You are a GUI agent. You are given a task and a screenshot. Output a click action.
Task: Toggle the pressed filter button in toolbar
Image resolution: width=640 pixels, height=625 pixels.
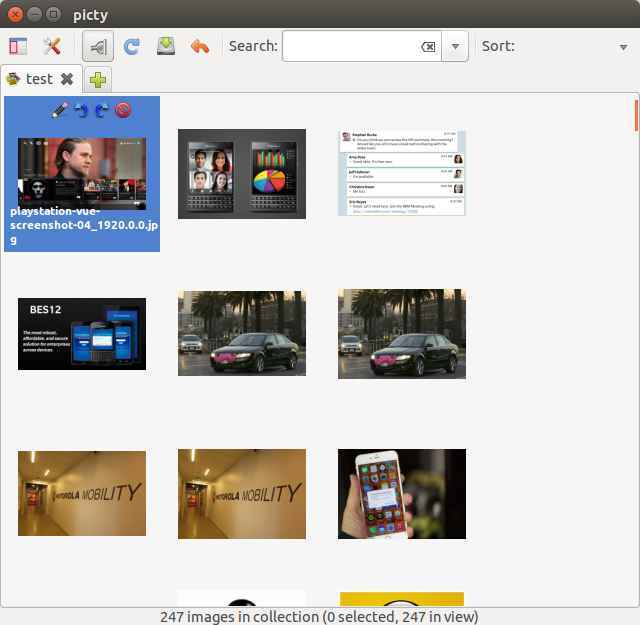[x=98, y=47]
